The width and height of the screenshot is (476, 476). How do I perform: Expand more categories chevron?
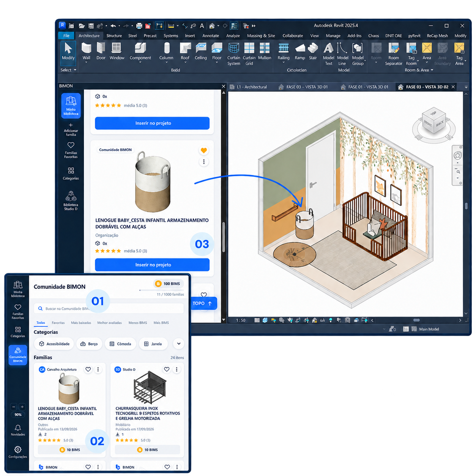(179, 344)
